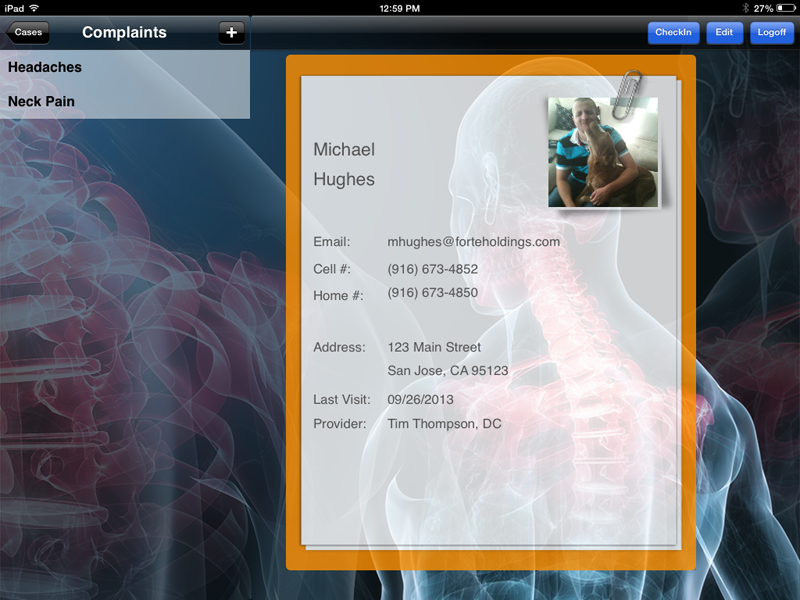
Task: Click the paperclip on the photo
Action: (x=627, y=94)
